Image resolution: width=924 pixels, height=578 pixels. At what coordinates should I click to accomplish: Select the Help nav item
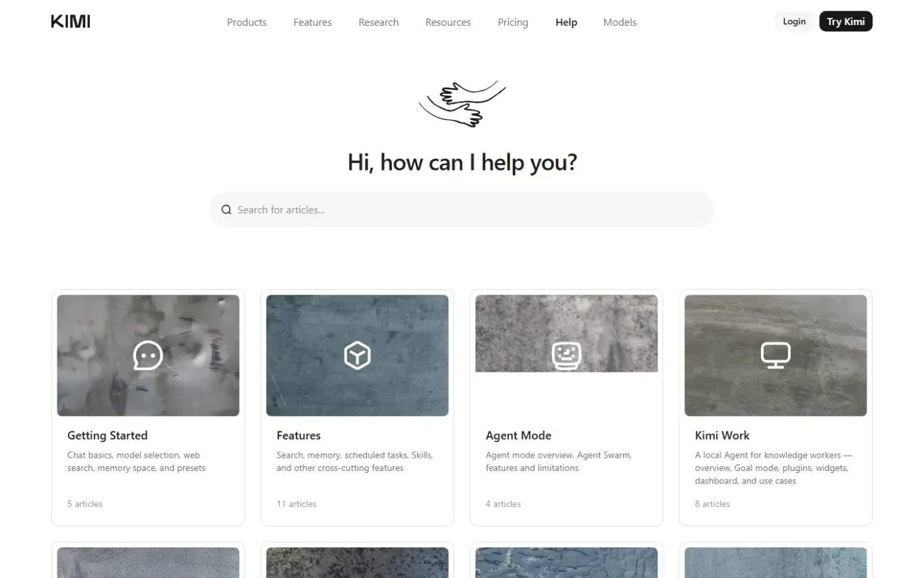pos(566,22)
